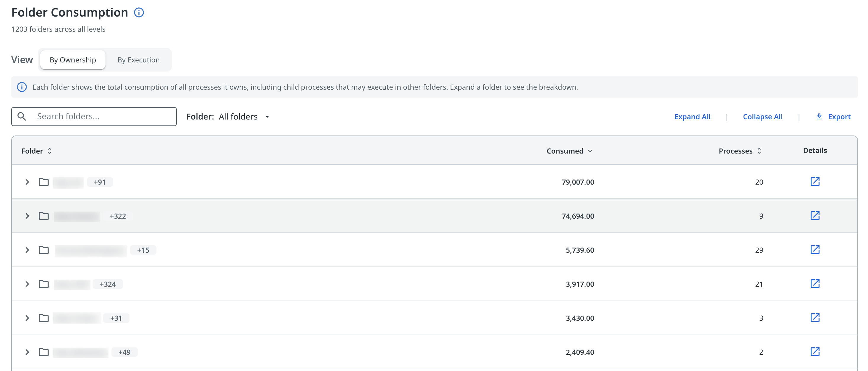Image resolution: width=868 pixels, height=371 pixels.
Task: Open details for the 2,409.40 row
Action: click(815, 352)
